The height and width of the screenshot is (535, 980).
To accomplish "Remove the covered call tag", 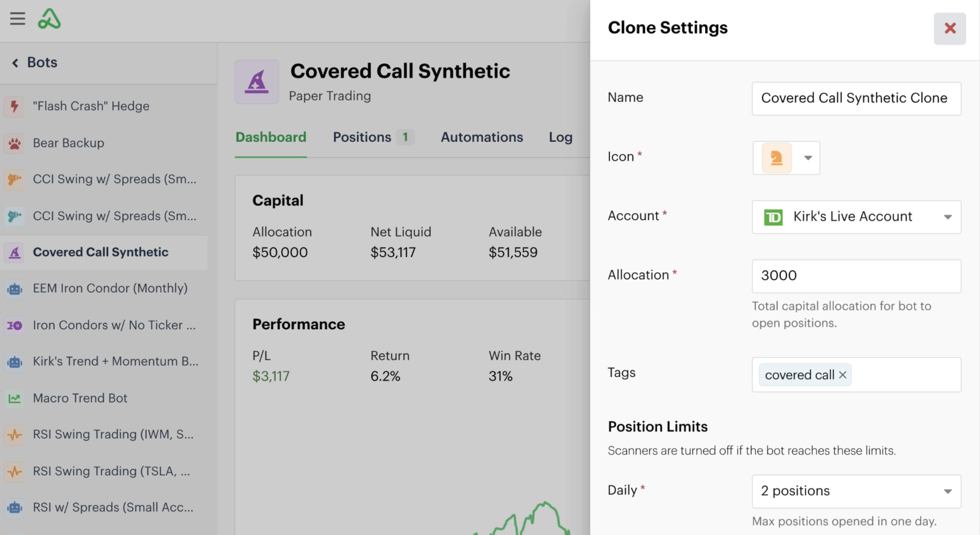I will tap(843, 375).
